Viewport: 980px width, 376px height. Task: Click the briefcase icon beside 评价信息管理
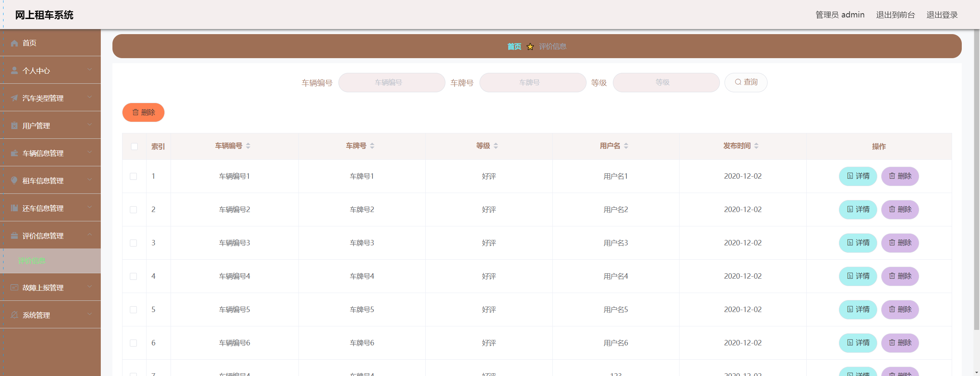click(x=14, y=236)
